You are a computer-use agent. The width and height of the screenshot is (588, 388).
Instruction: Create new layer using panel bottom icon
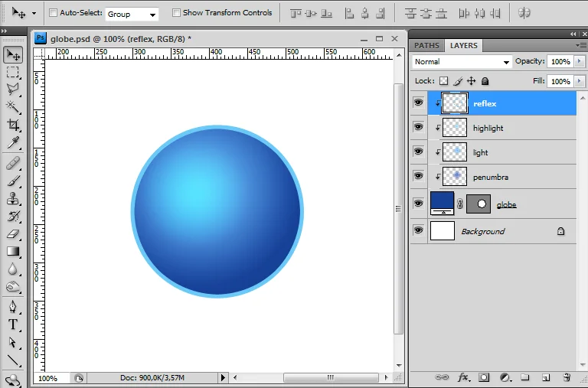(546, 377)
